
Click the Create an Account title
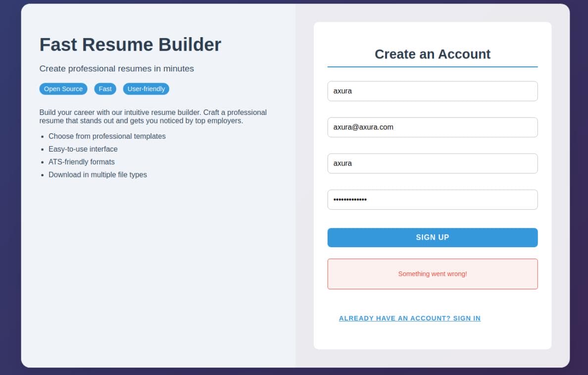(x=433, y=54)
